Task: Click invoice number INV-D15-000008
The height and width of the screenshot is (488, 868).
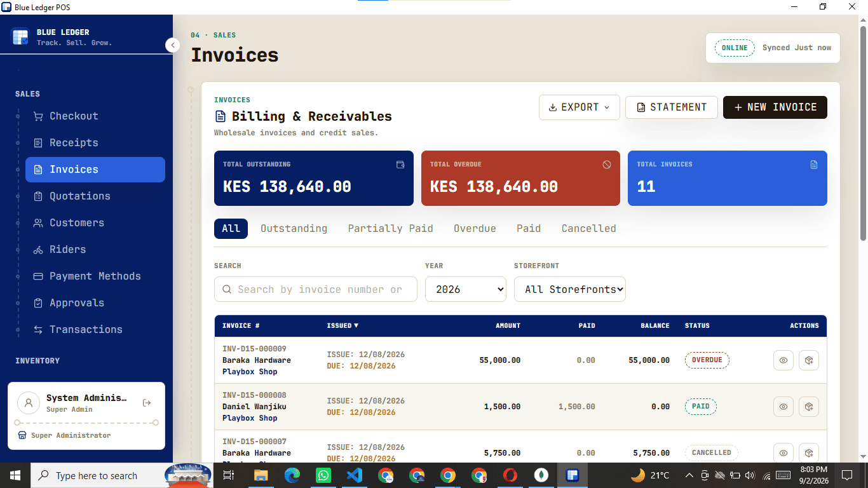Action: (x=254, y=395)
